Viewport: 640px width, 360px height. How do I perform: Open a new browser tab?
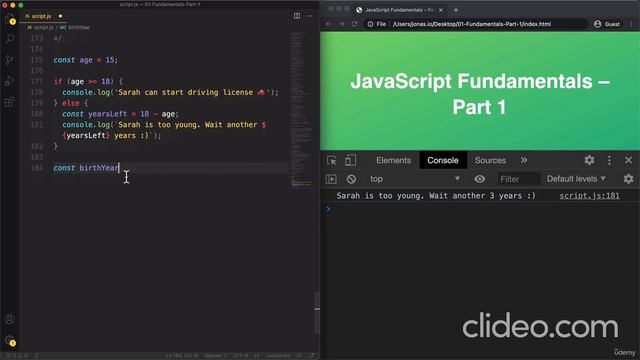point(456,10)
